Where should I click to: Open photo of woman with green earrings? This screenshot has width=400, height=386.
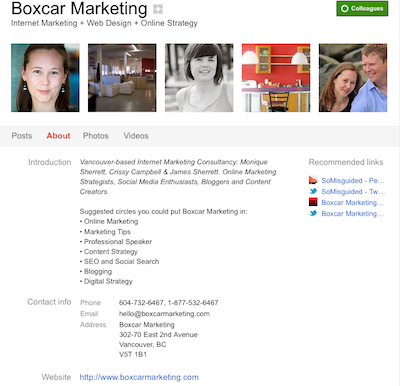click(45, 78)
